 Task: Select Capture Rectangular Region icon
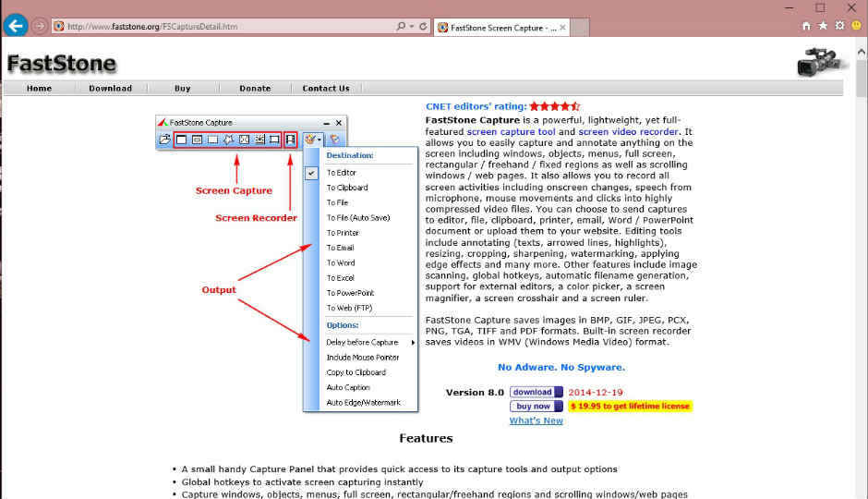212,140
